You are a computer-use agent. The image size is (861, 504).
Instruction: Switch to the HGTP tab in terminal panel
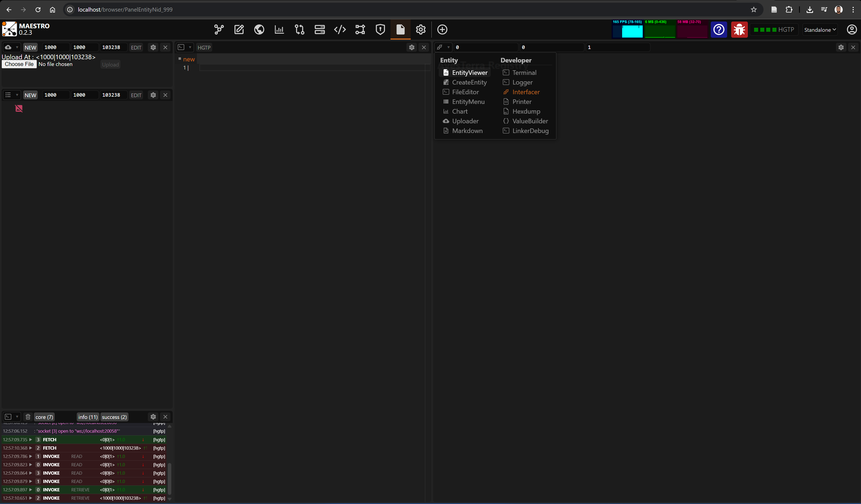204,47
